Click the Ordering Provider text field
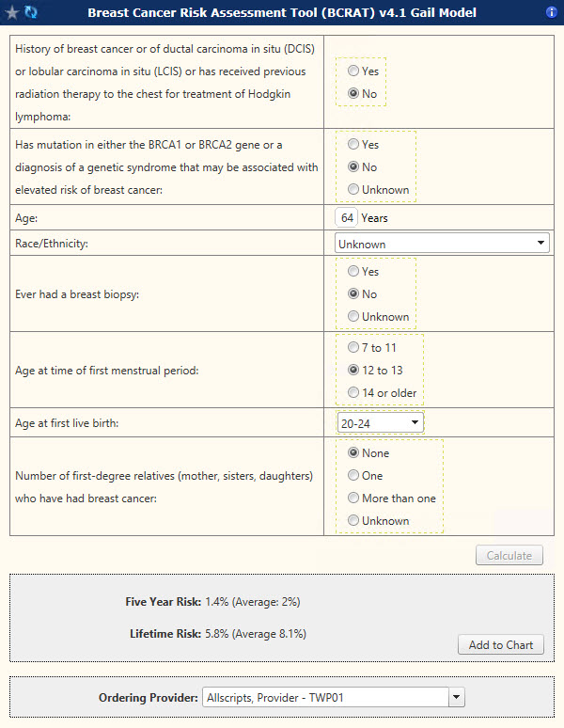 click(x=325, y=698)
